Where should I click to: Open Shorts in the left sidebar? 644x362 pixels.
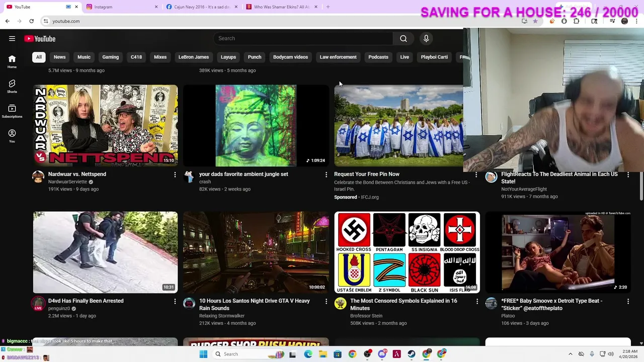click(12, 86)
